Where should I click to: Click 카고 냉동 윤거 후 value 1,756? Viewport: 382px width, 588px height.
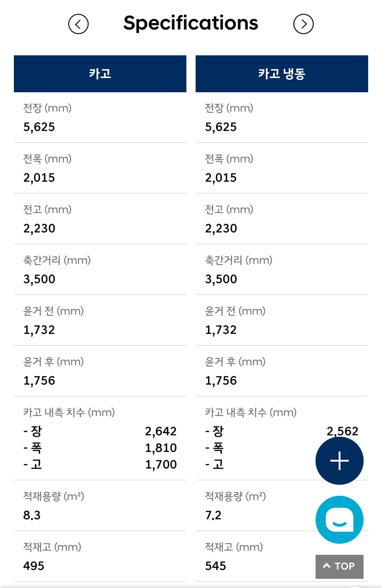221,381
